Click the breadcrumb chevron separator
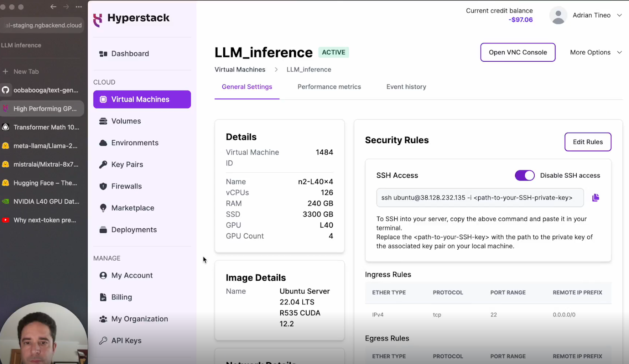The image size is (629, 364). pyautogui.click(x=276, y=70)
